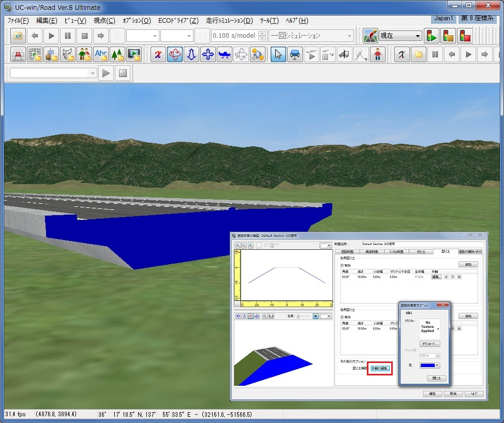The width and height of the screenshot is (504, 423).
Task: Click the green trees icon in toolbar
Action: [117, 54]
